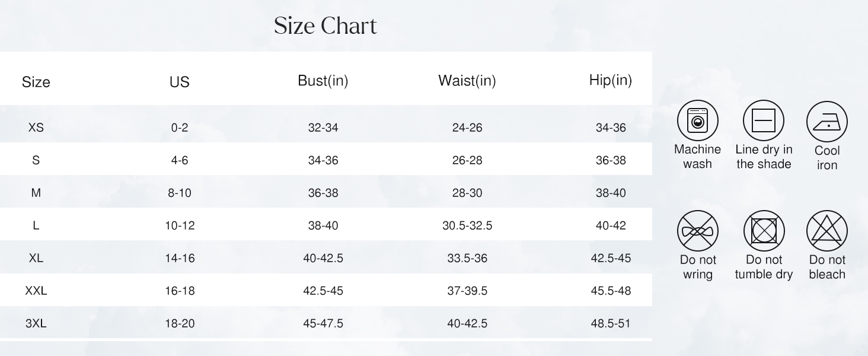Image resolution: width=868 pixels, height=356 pixels.
Task: Click the Do not wring icon
Action: [x=697, y=231]
